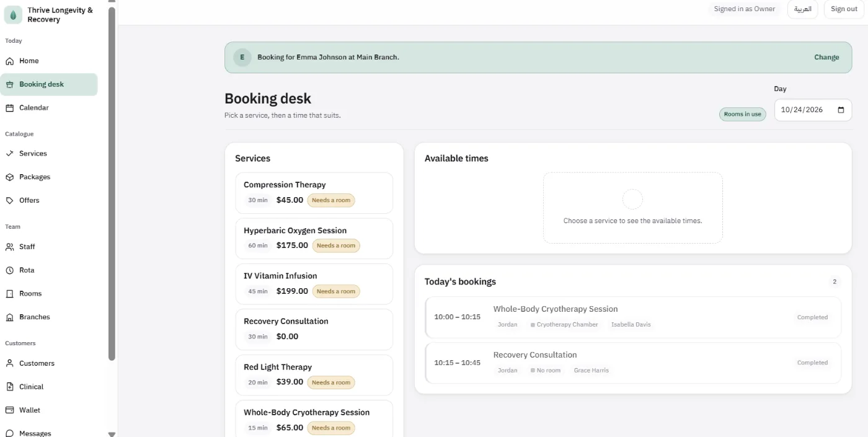This screenshot has width=868, height=437.
Task: Open the date picker calendar icon
Action: pos(841,110)
